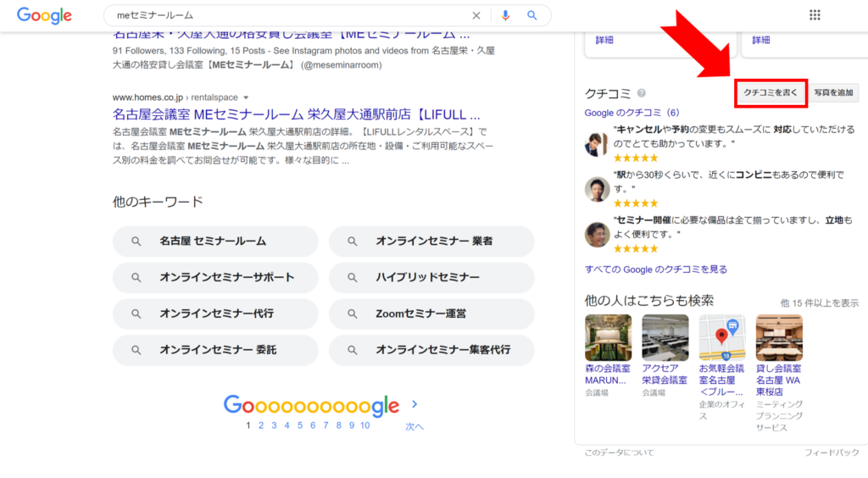Click the Google logo in the header
Viewport: 868px width, 478px height.
(x=44, y=15)
